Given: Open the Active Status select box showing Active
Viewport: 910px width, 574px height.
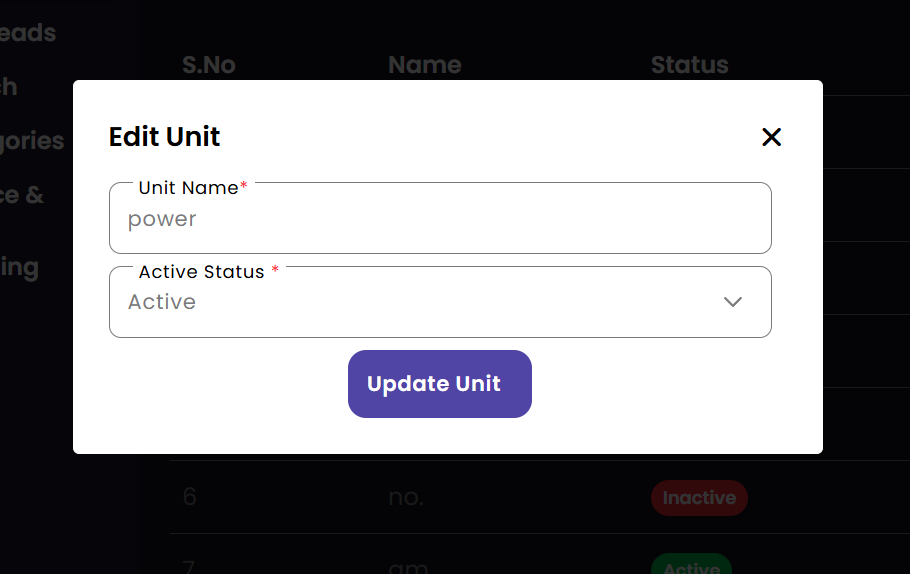Looking at the screenshot, I should [x=420, y=302].
